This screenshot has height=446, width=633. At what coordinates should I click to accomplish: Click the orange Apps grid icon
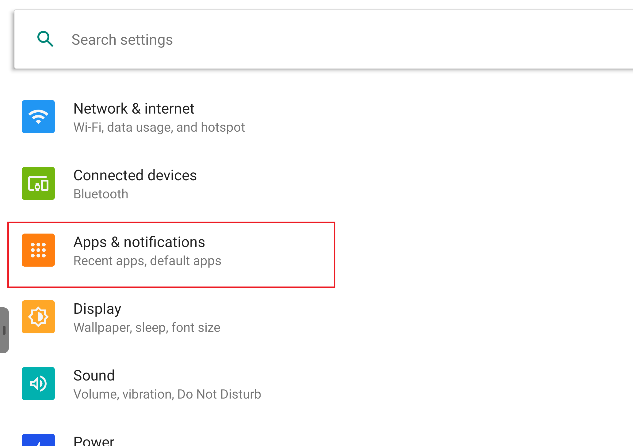(x=38, y=251)
